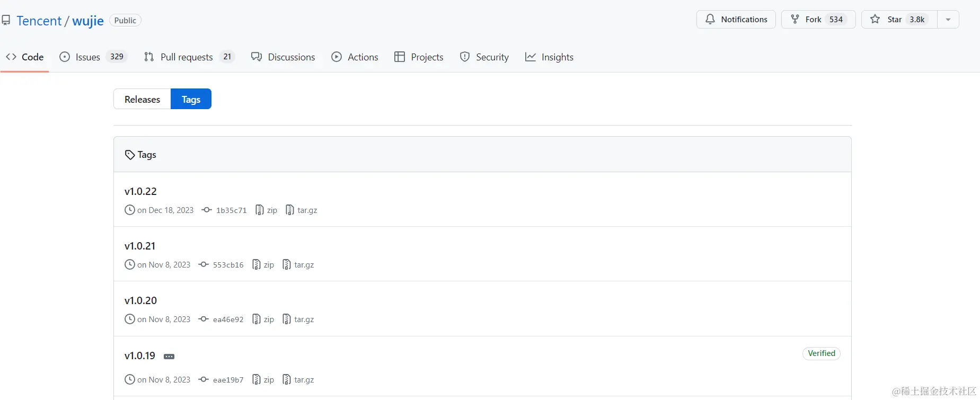
Task: Open the Issues tab
Action: coord(93,57)
